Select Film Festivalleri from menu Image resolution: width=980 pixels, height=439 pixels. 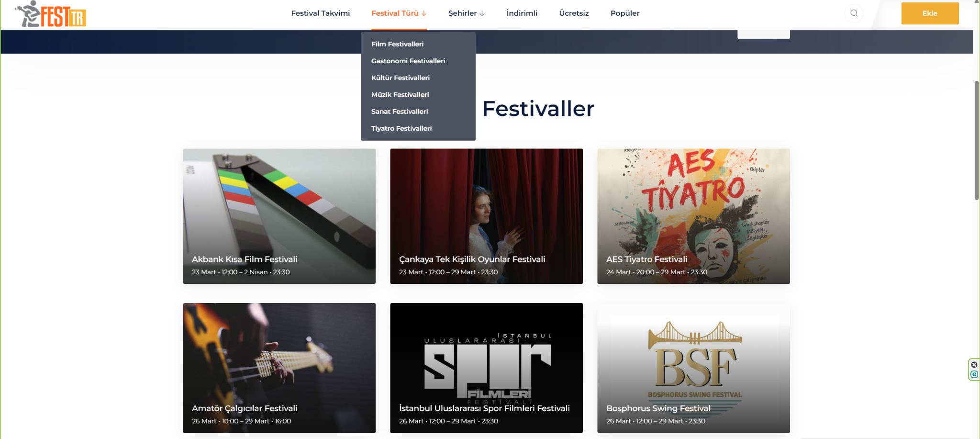[398, 44]
